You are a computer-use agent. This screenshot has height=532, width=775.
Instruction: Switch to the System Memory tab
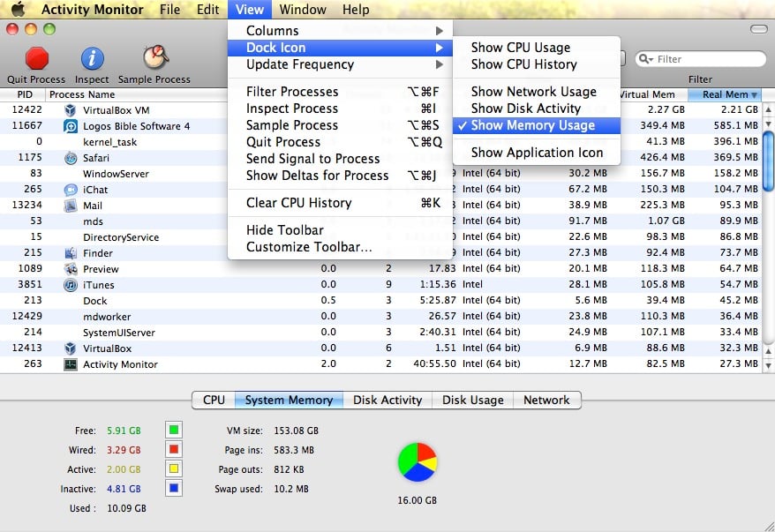(x=289, y=400)
